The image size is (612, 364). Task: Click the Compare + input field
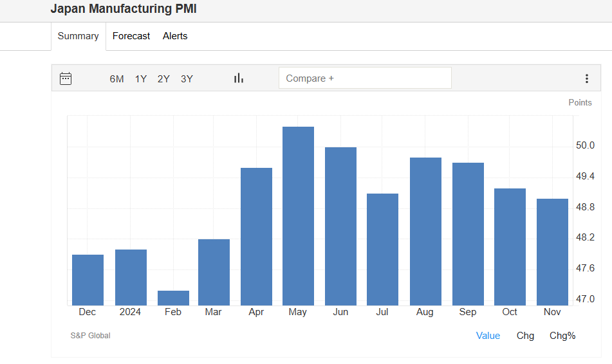[x=365, y=78]
